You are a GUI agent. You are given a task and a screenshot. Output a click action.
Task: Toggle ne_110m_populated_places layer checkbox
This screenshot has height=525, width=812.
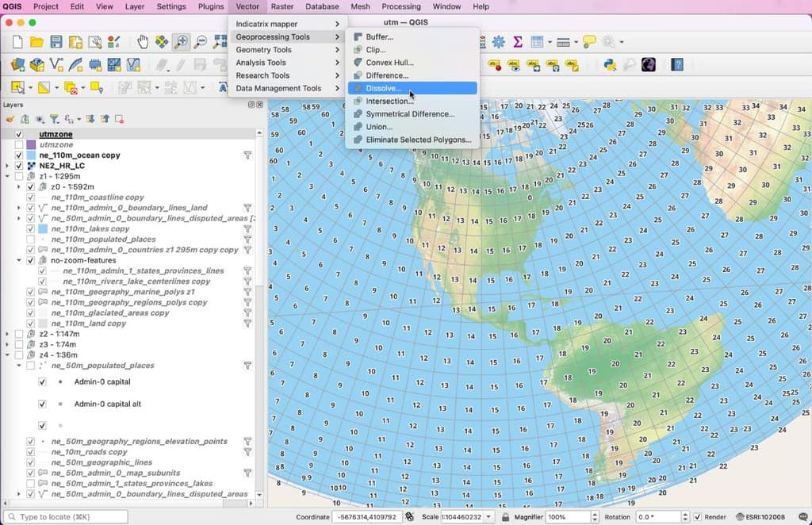pos(31,240)
